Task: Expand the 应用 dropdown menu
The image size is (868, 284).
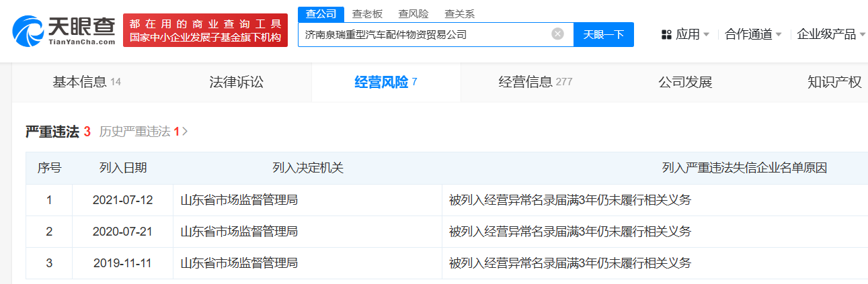Action: [685, 34]
